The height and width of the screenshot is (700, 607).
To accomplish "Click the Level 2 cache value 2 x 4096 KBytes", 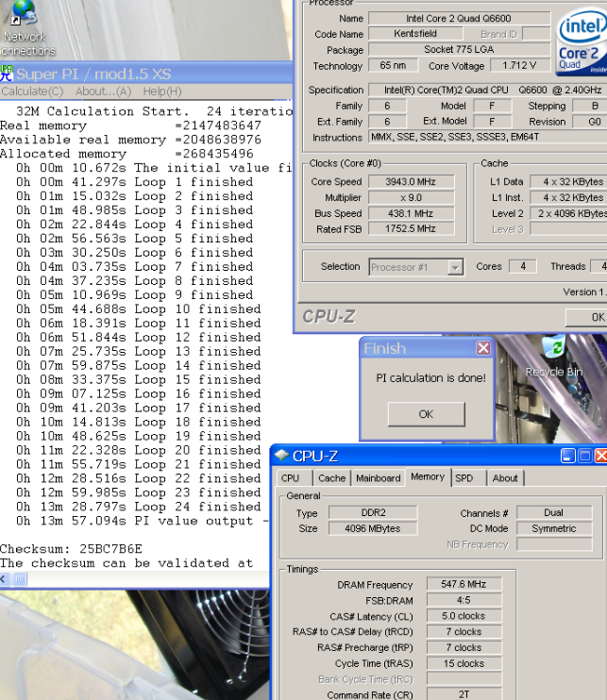I will coord(568,213).
